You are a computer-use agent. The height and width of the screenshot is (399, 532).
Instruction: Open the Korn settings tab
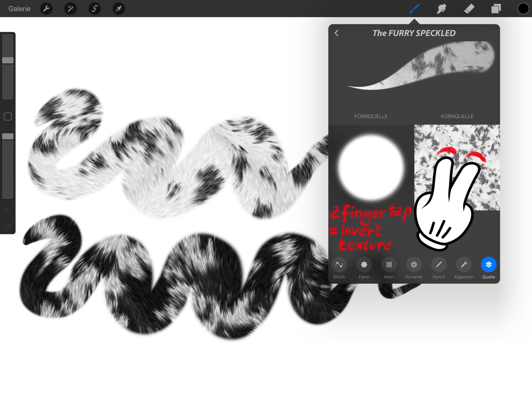pyautogui.click(x=389, y=265)
